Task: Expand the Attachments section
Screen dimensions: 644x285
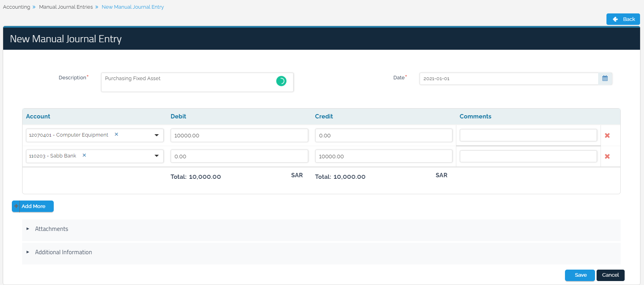Action: coord(51,229)
